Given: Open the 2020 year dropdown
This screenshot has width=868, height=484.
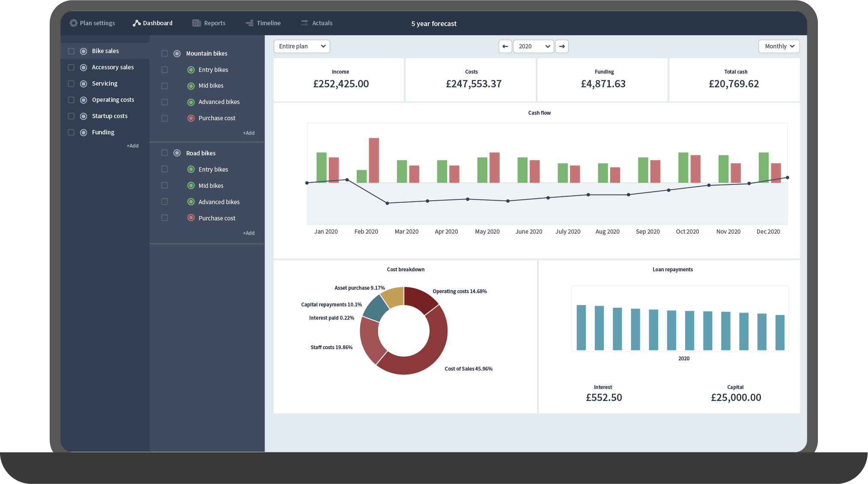Looking at the screenshot, I should pyautogui.click(x=534, y=46).
